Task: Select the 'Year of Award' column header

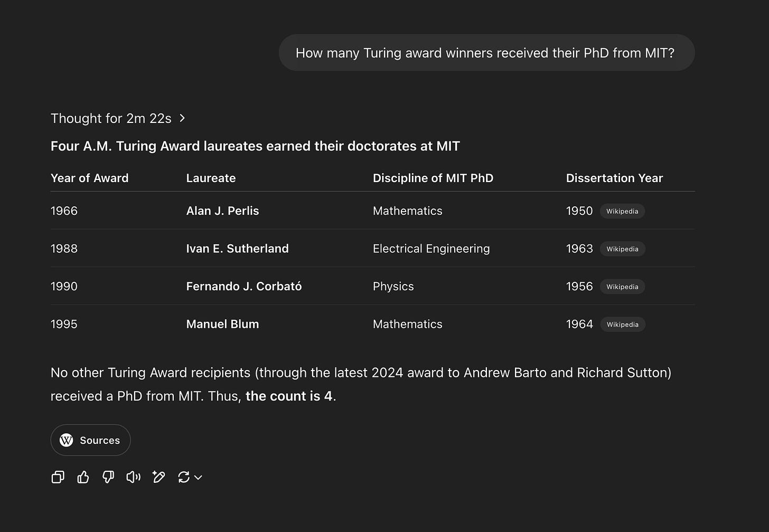Action: [90, 178]
